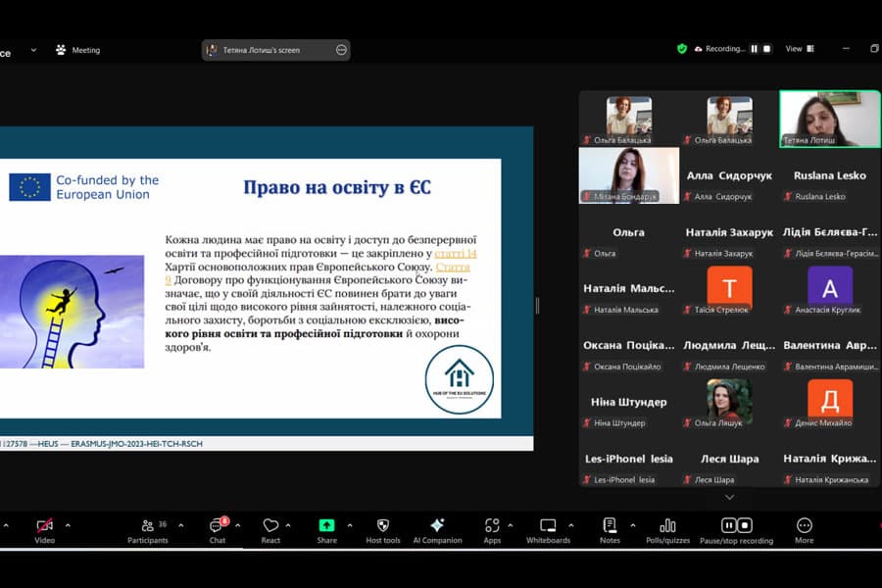Open options for Тетяна Лотиш's screen share
The height and width of the screenshot is (588, 882).
click(x=341, y=50)
